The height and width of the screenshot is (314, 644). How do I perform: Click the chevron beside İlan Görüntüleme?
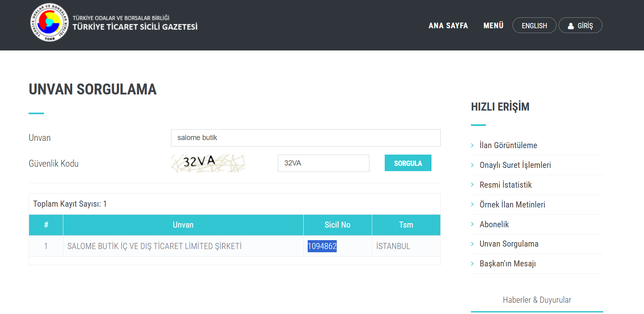472,145
